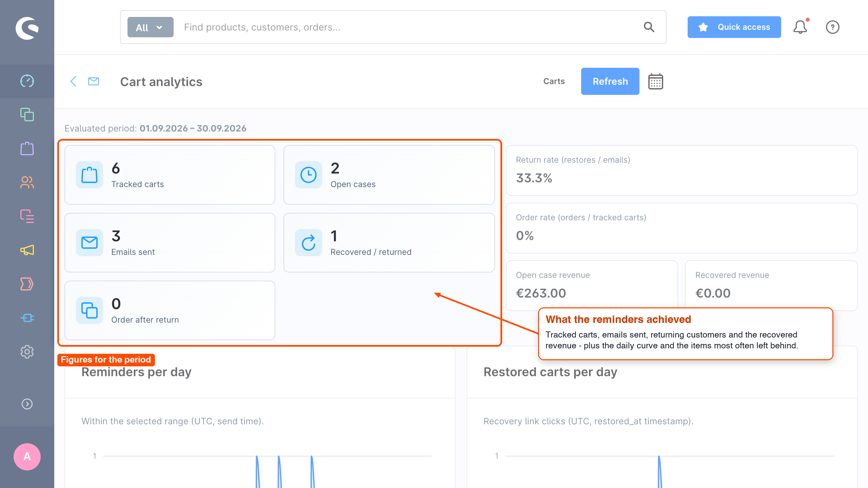Open the Carts link

pyautogui.click(x=554, y=81)
